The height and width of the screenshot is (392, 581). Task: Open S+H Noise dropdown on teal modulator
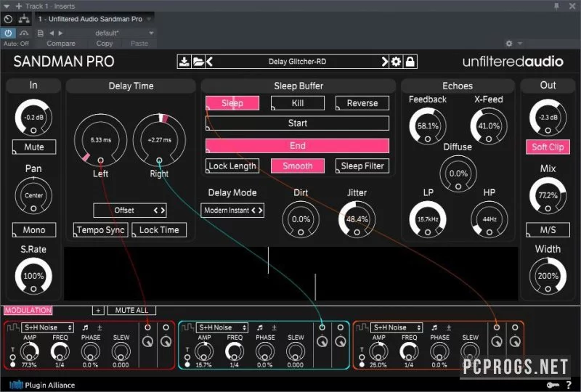click(x=222, y=327)
